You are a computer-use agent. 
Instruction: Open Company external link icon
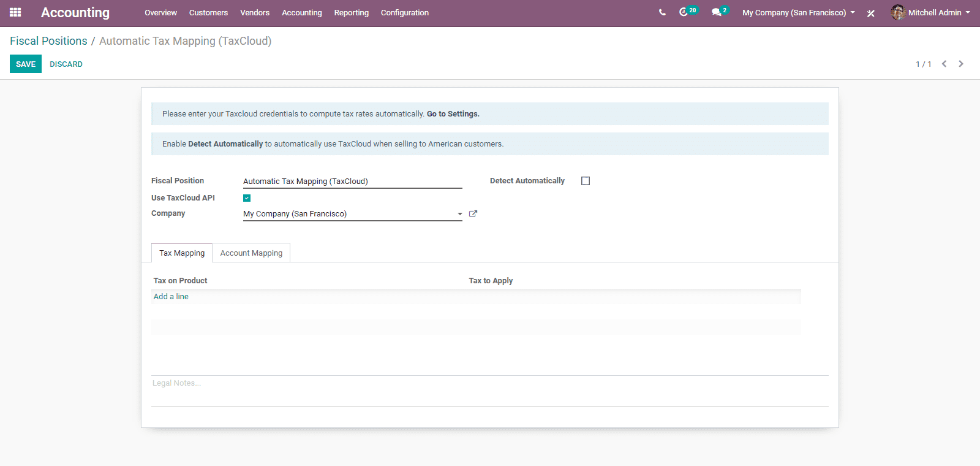[473, 214]
